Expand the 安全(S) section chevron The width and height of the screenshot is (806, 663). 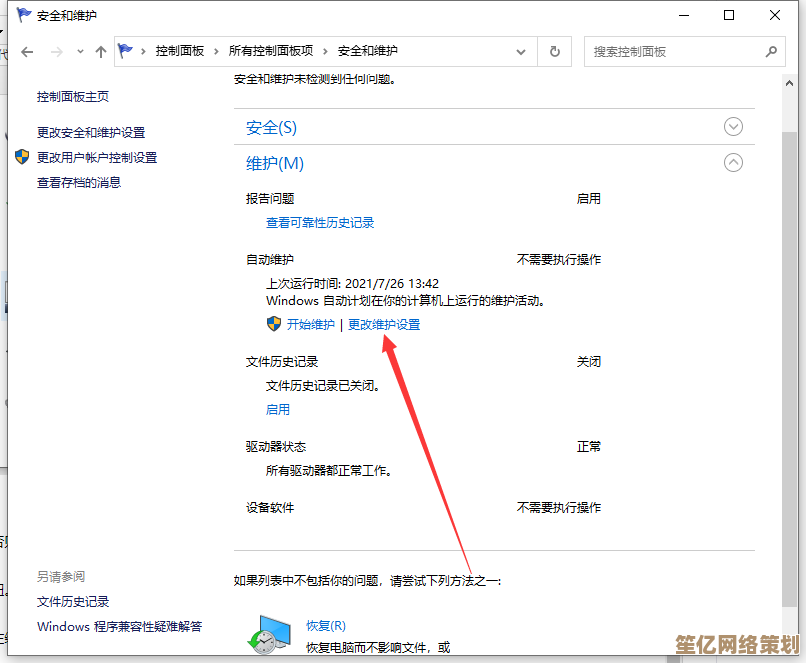pos(733,126)
